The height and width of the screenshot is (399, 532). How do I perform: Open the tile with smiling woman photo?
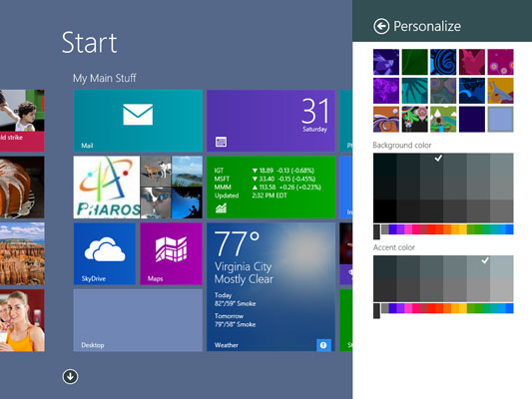click(22, 320)
